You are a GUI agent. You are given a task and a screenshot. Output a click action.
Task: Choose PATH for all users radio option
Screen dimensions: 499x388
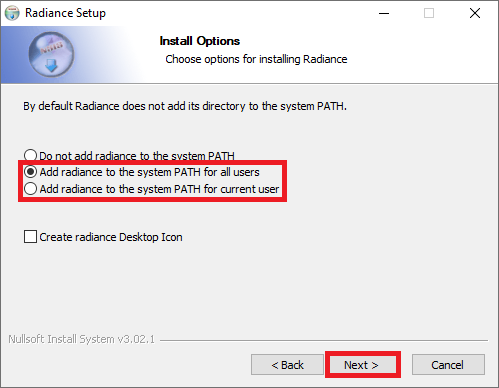point(30,172)
